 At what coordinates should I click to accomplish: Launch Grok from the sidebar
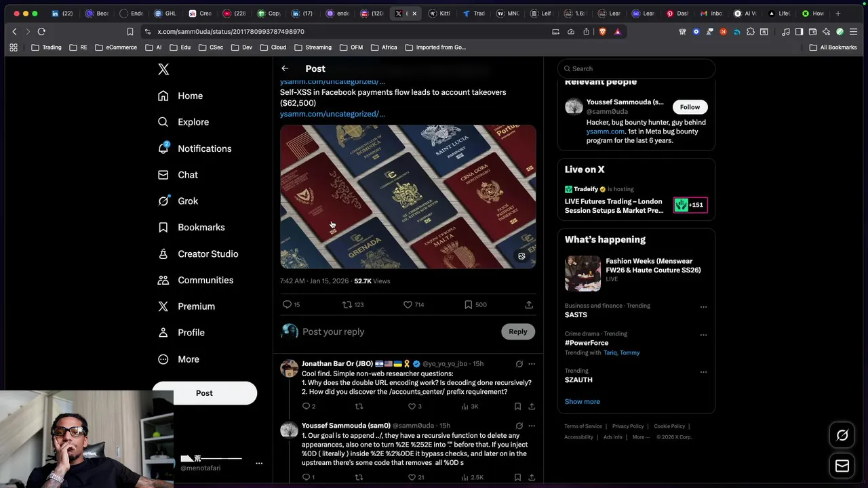(178, 201)
